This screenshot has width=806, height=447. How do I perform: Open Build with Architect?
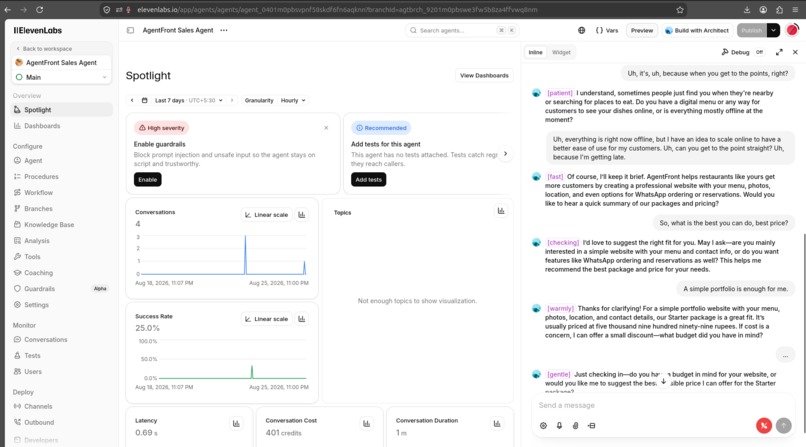click(697, 30)
